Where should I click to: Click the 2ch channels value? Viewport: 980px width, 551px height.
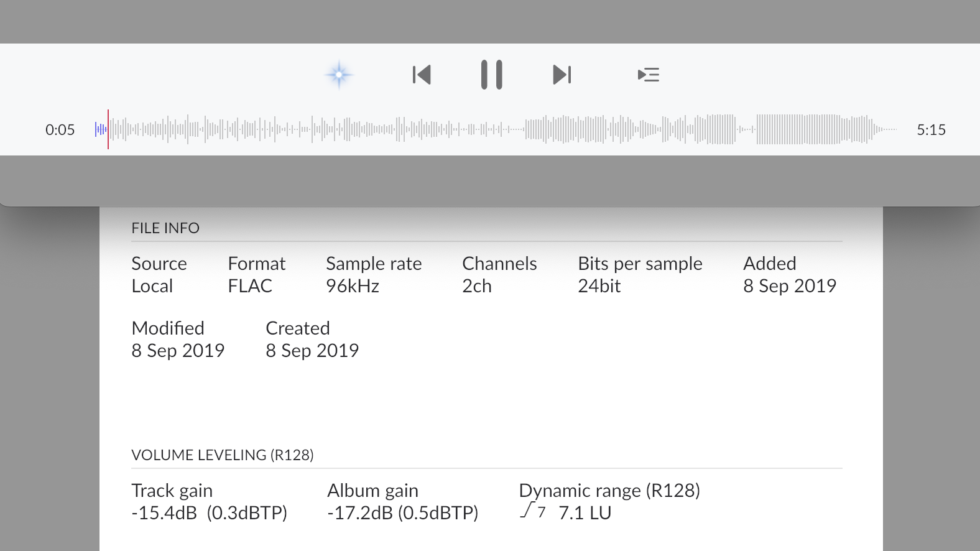477,286
